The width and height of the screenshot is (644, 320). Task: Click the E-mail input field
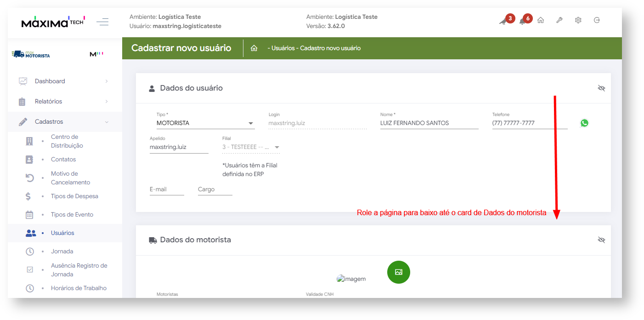tap(167, 189)
